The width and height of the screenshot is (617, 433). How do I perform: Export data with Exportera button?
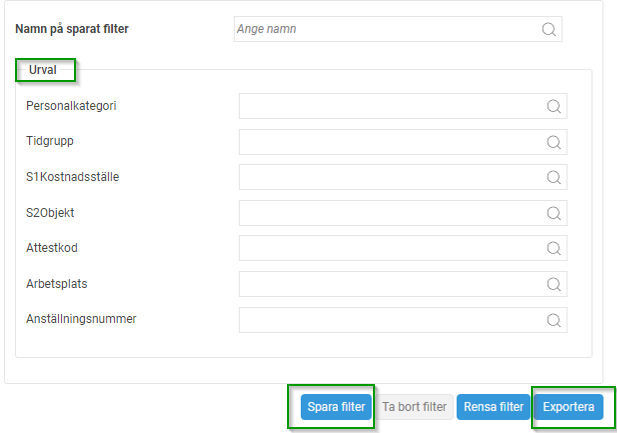tap(569, 407)
